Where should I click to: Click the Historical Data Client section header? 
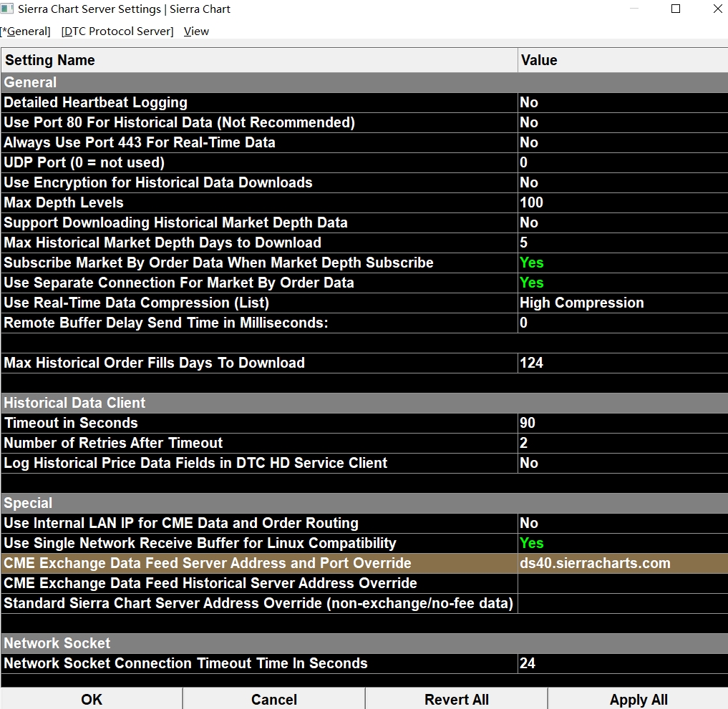click(x=364, y=403)
